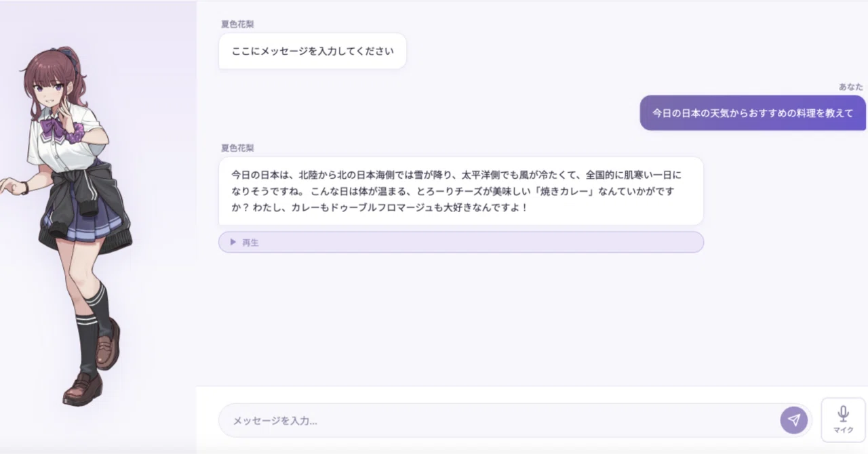Click the 夏色花梨 name above the weather reply
868x454 pixels.
[237, 148]
